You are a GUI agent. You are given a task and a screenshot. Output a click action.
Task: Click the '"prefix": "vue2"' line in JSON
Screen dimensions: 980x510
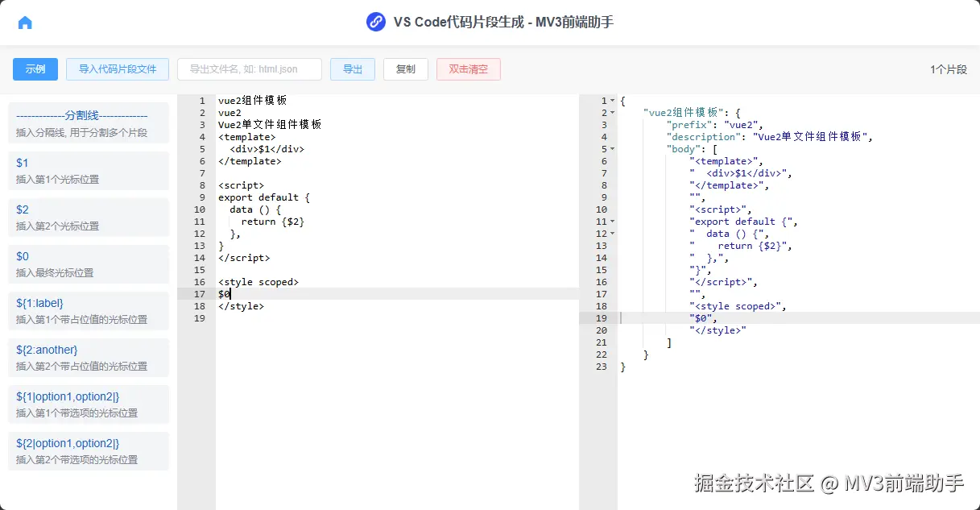(714, 125)
